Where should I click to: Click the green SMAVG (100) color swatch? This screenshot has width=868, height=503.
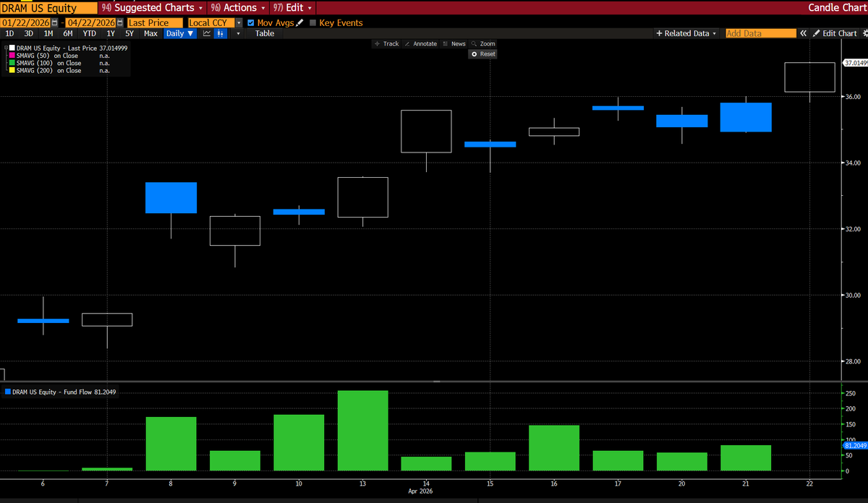(x=12, y=63)
